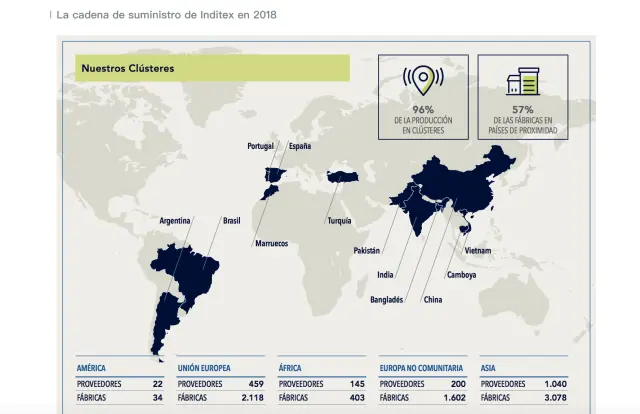The height and width of the screenshot is (414, 640).
Task: Click the 'Vietnam' map label
Action: click(x=478, y=251)
